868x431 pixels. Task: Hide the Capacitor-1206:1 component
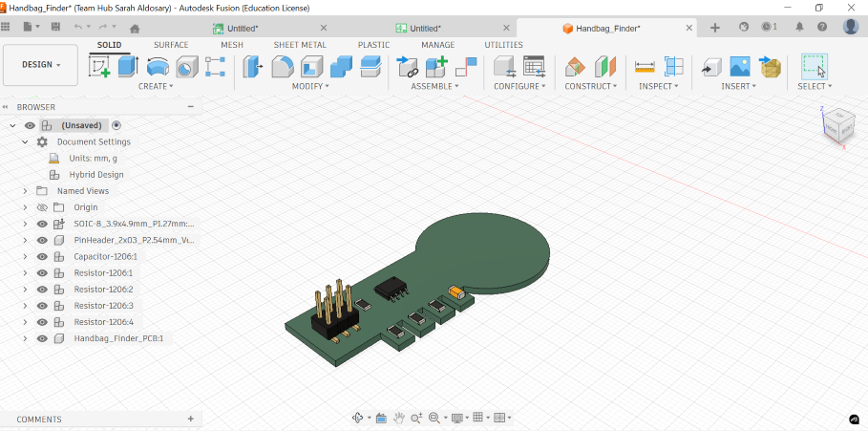42,257
